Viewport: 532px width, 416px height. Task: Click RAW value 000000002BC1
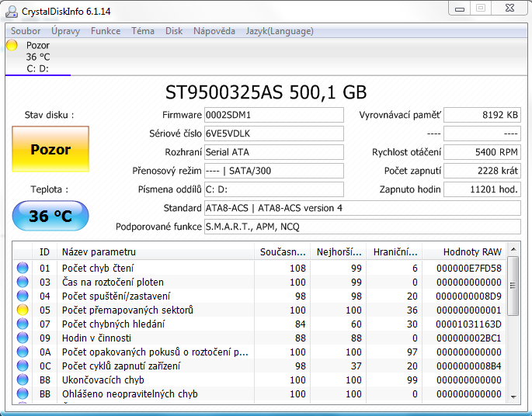click(x=469, y=338)
